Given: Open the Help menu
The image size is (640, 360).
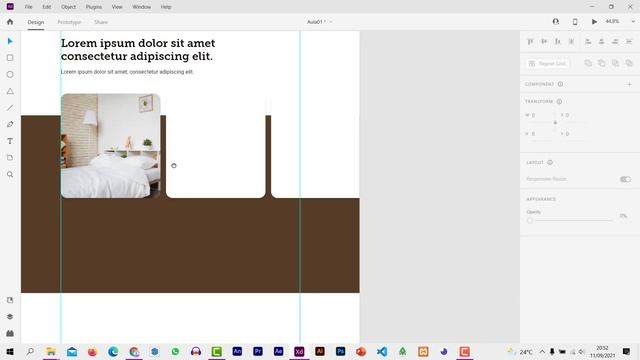Looking at the screenshot, I should 166,7.
